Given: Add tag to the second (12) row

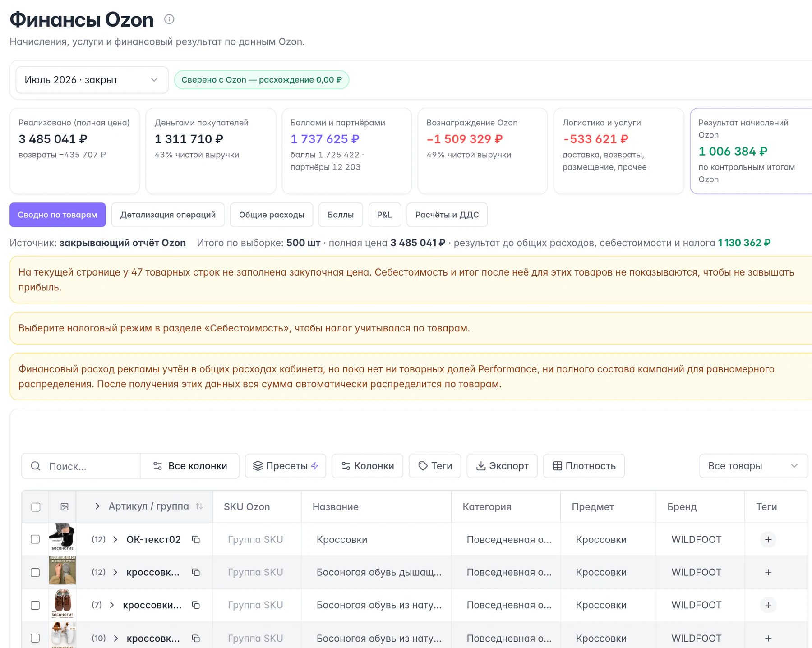Looking at the screenshot, I should coord(768,572).
